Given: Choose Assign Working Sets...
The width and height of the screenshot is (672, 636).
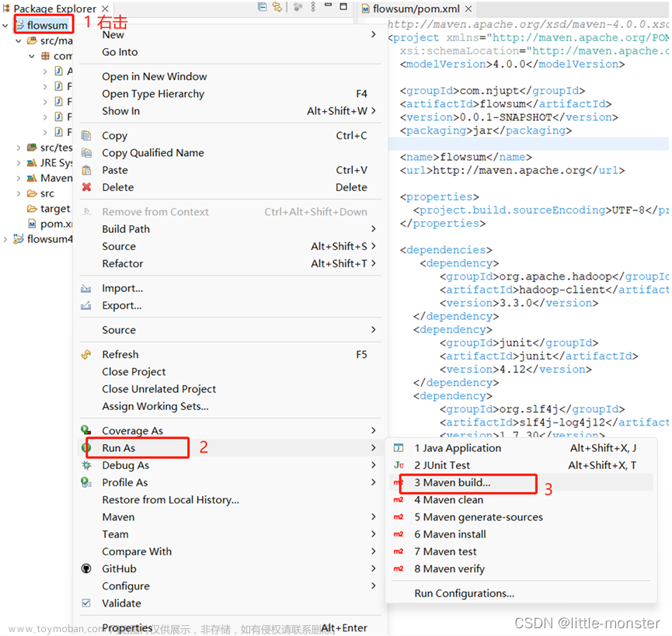Looking at the screenshot, I should 230,406.
